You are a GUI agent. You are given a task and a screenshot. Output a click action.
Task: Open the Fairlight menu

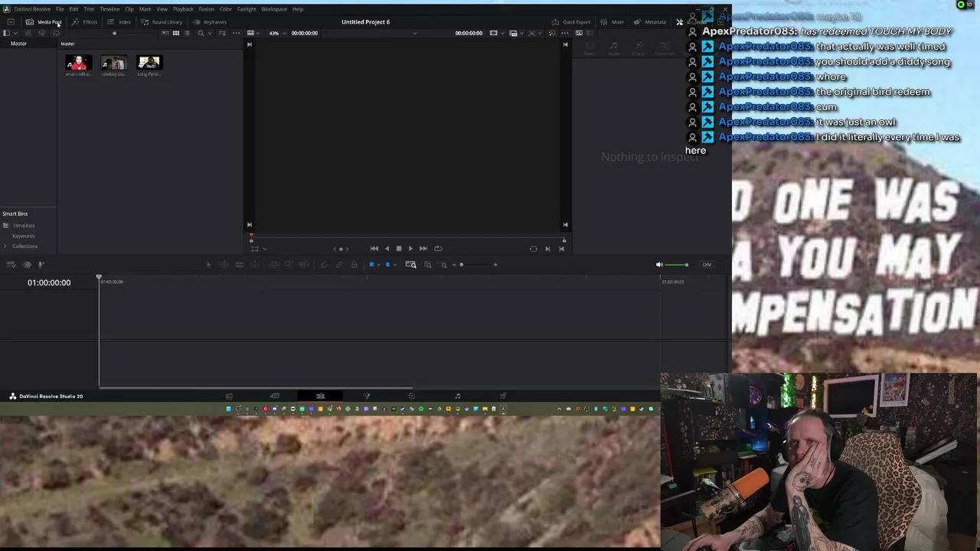point(247,9)
